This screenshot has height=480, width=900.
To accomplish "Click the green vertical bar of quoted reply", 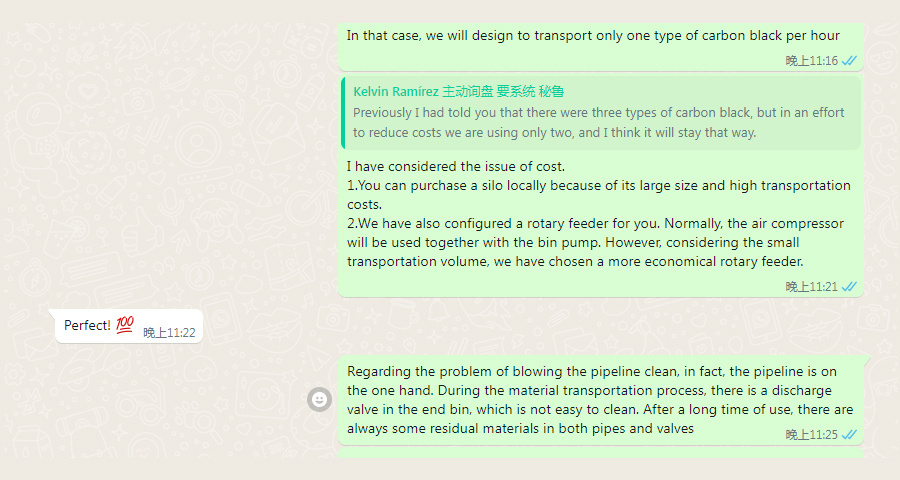I will 343,113.
